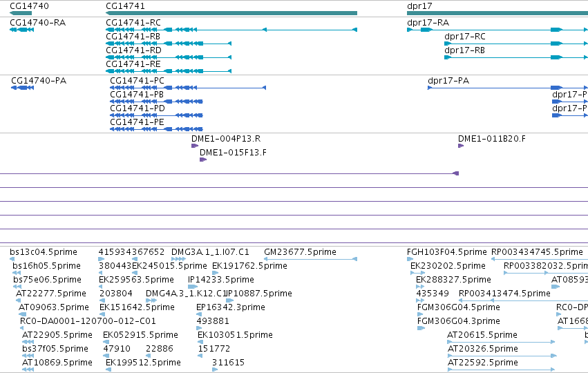The height and width of the screenshot is (373, 588).
Task: Open EST AT22592.5prime
Action: point(482,363)
